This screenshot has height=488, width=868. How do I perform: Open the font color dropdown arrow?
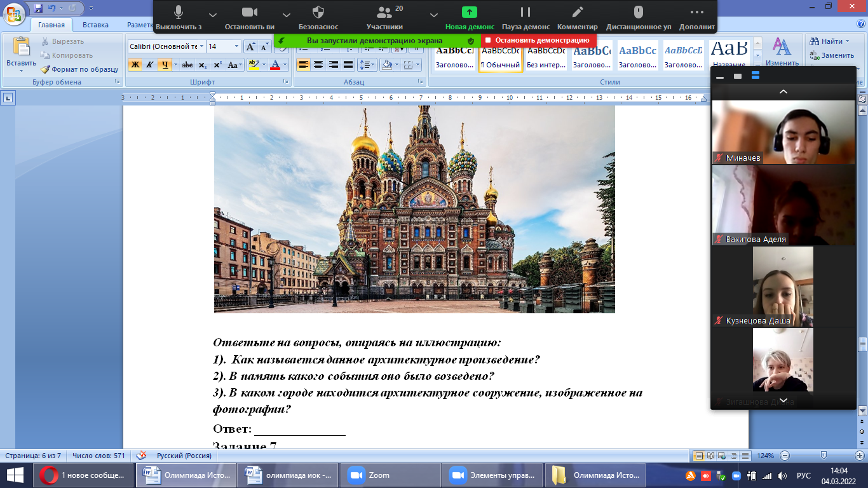(x=285, y=65)
